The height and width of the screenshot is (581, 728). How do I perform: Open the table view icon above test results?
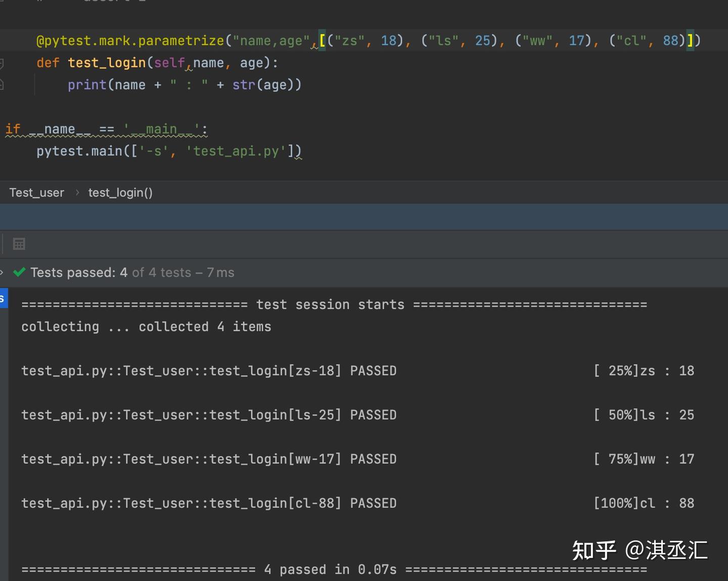pyautogui.click(x=19, y=244)
